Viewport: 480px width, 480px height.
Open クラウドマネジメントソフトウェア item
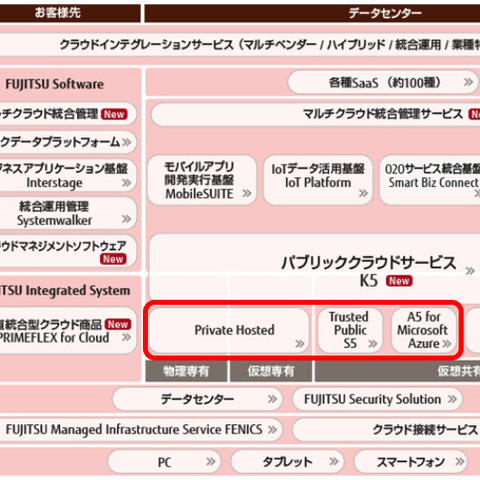[68, 251]
